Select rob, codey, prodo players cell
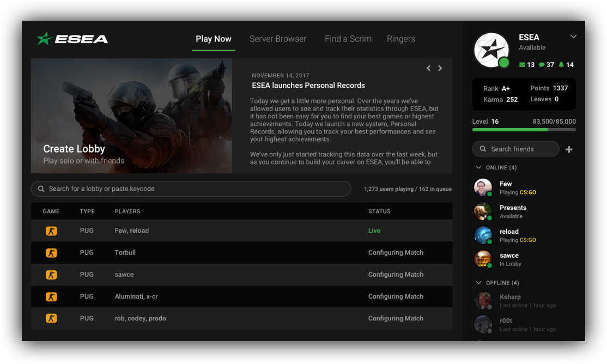The image size is (607, 364). pos(140,318)
